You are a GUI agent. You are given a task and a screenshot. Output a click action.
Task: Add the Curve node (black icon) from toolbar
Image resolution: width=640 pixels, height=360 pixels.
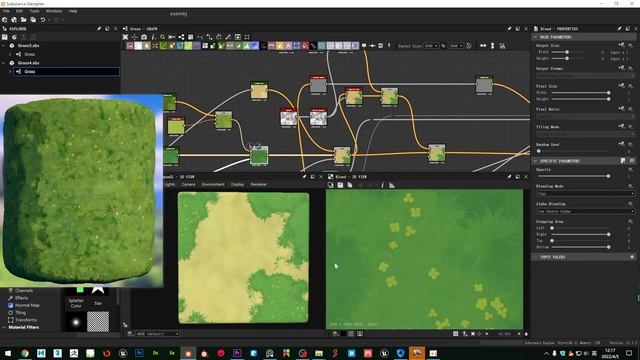click(313, 46)
